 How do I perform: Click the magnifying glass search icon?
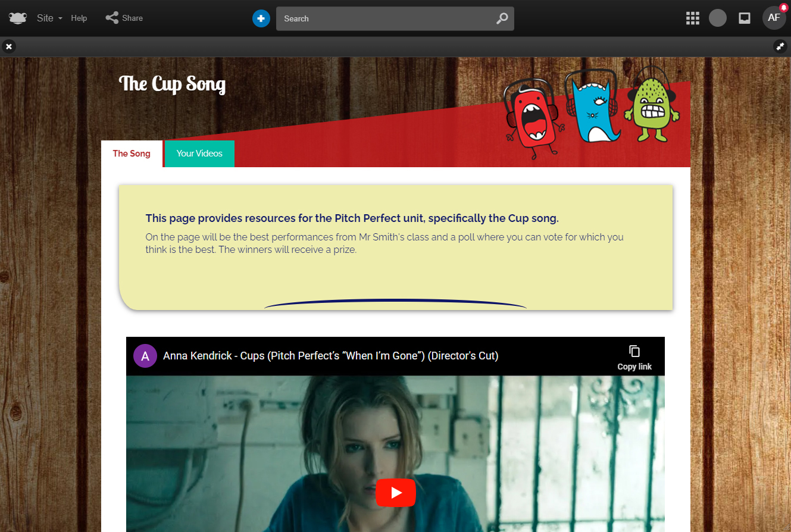(x=502, y=18)
